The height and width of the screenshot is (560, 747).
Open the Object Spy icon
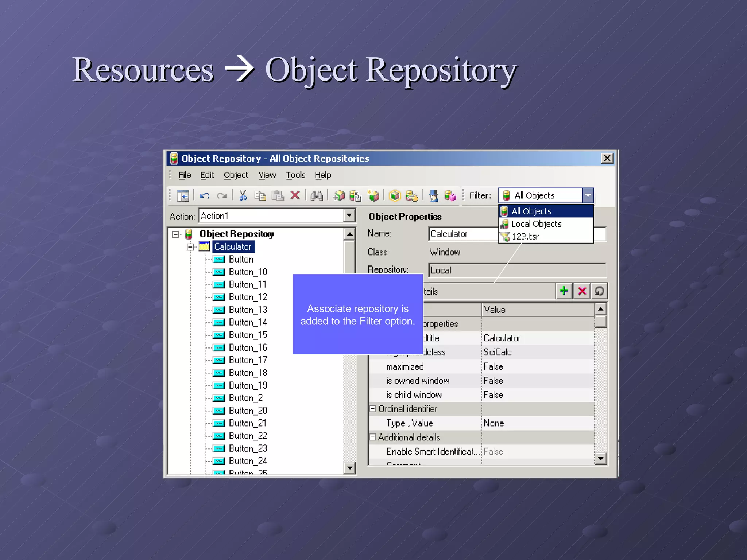(433, 196)
